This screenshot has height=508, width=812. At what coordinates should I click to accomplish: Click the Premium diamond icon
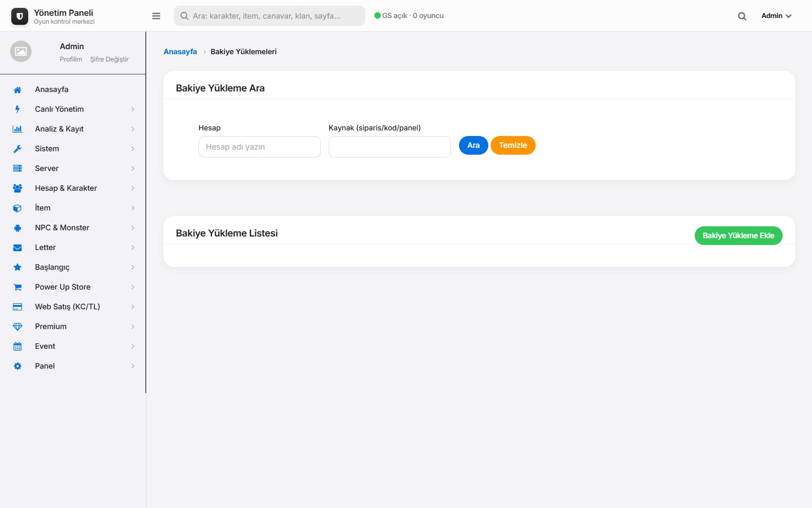point(17,327)
